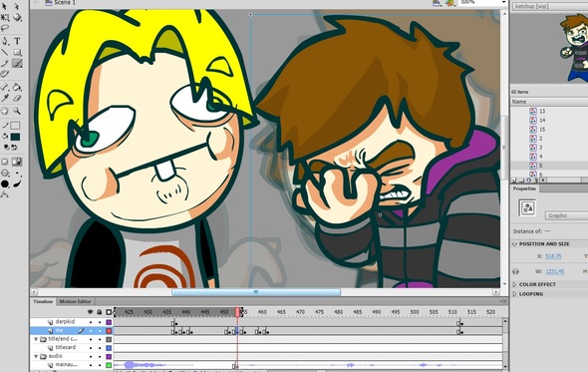Open the ketchup [wip] library dropdown

pos(550,6)
